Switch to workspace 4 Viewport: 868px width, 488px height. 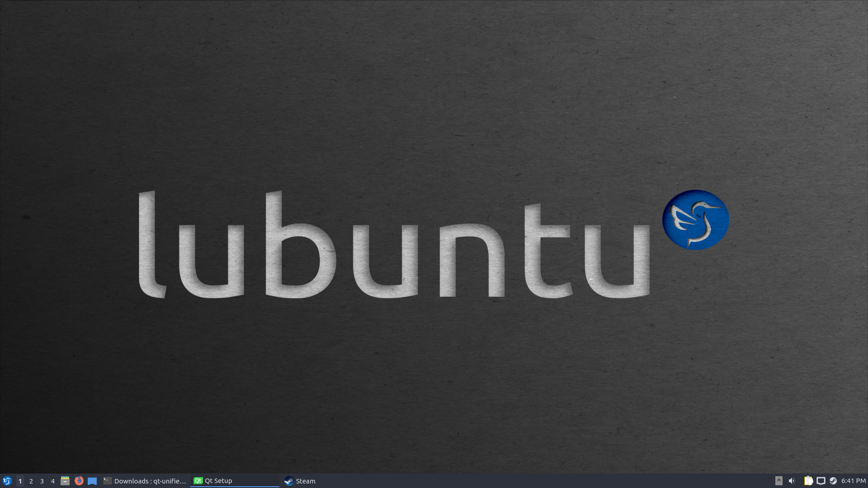52,481
